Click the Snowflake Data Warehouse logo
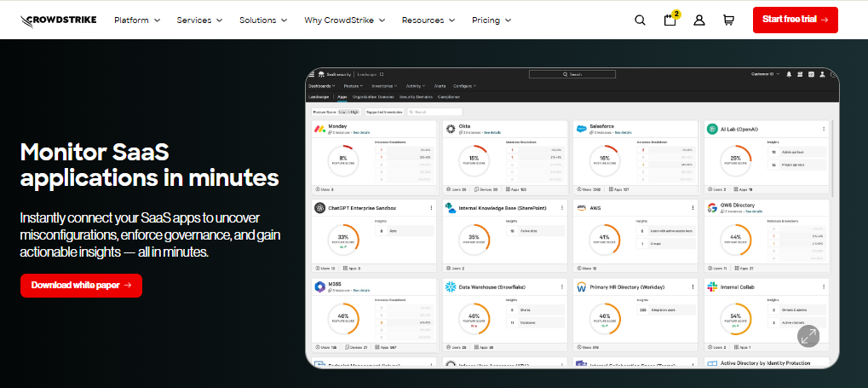 [451, 287]
